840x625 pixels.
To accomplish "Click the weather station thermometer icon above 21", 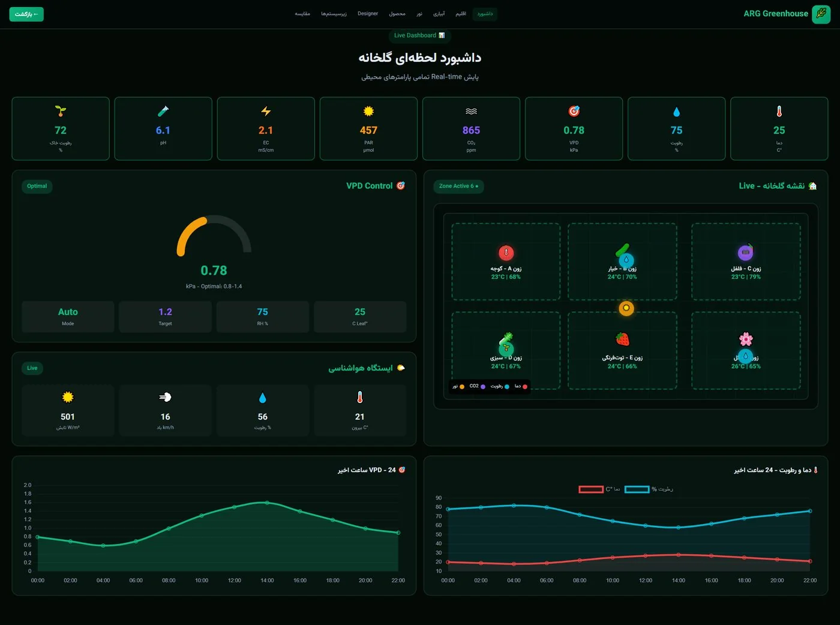I will [x=360, y=397].
